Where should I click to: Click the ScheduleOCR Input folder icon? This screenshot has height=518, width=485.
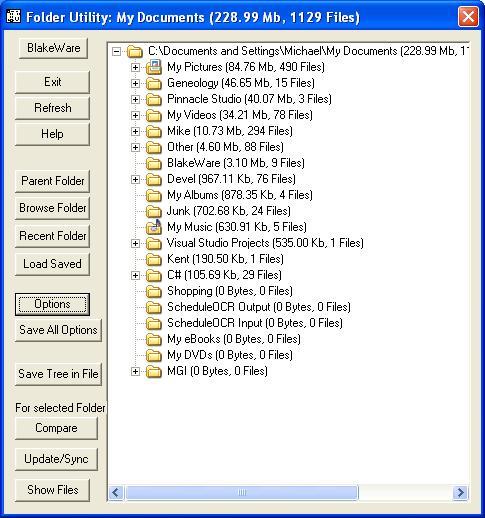154,323
